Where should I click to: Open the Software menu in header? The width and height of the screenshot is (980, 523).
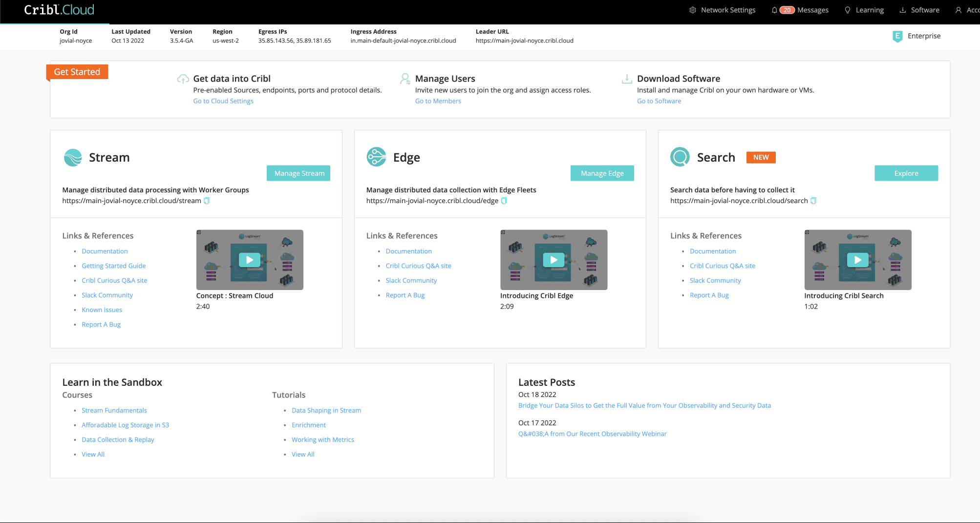coord(919,10)
